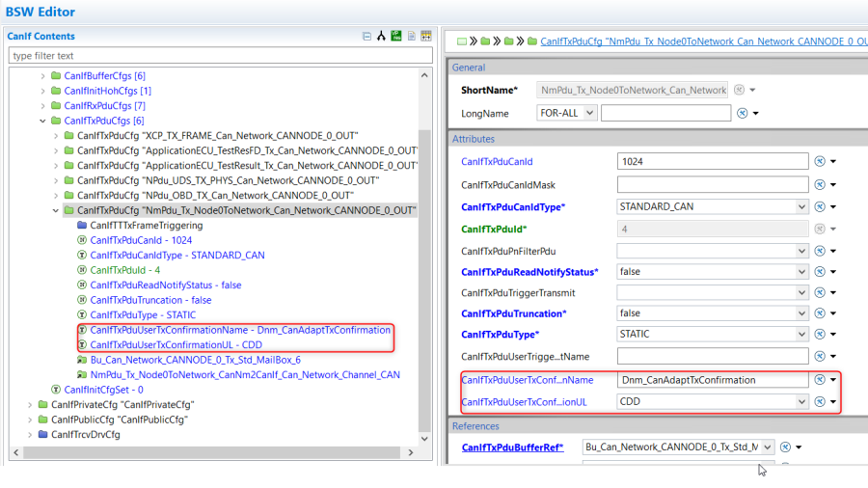The width and height of the screenshot is (868, 488).
Task: Click the reset icon next to LongName field
Action: [743, 113]
